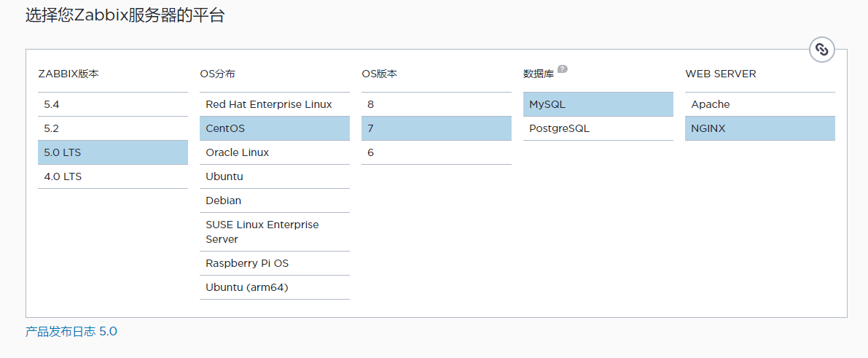Open the 产品发布日志 5.0 link
The width and height of the screenshot is (868, 358).
71,332
